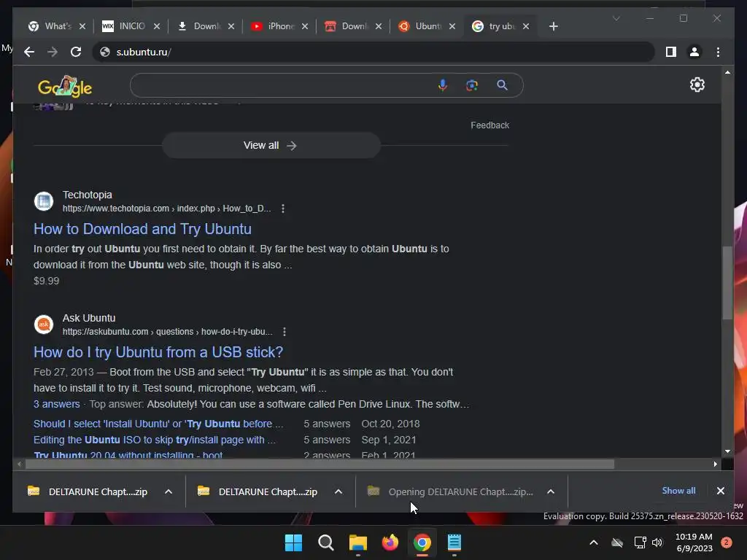Click the magnifier search button in the search box

click(x=502, y=85)
